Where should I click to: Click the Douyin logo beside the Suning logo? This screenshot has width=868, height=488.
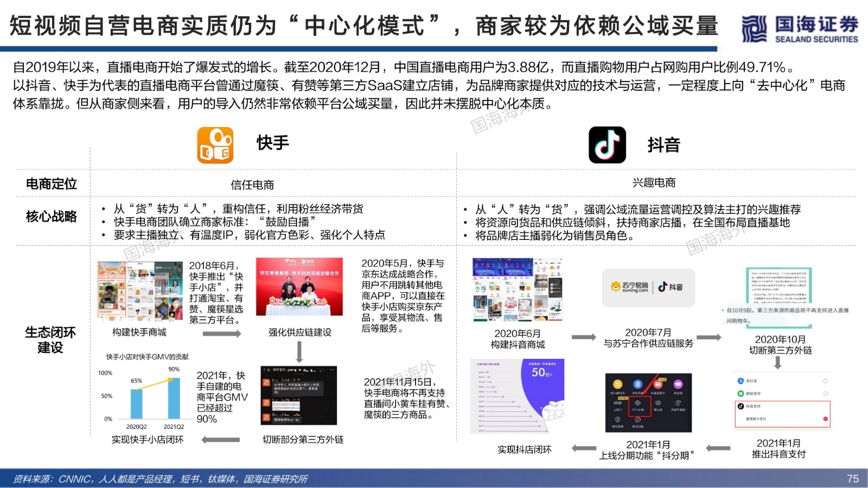pyautogui.click(x=671, y=287)
